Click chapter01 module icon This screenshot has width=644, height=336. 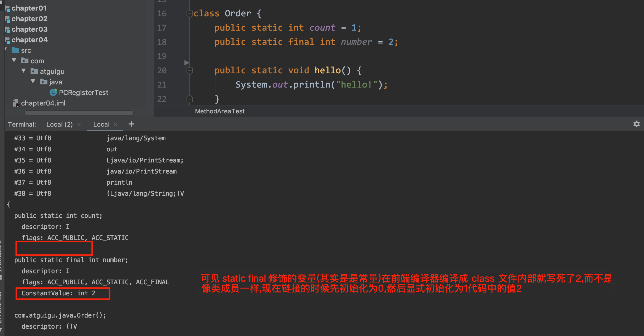click(x=8, y=8)
